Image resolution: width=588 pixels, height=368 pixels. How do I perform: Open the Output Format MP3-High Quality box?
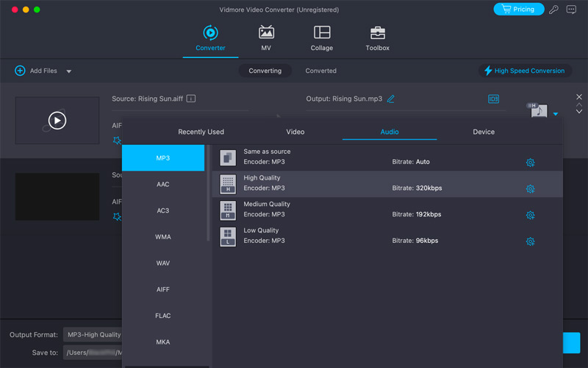(93, 335)
